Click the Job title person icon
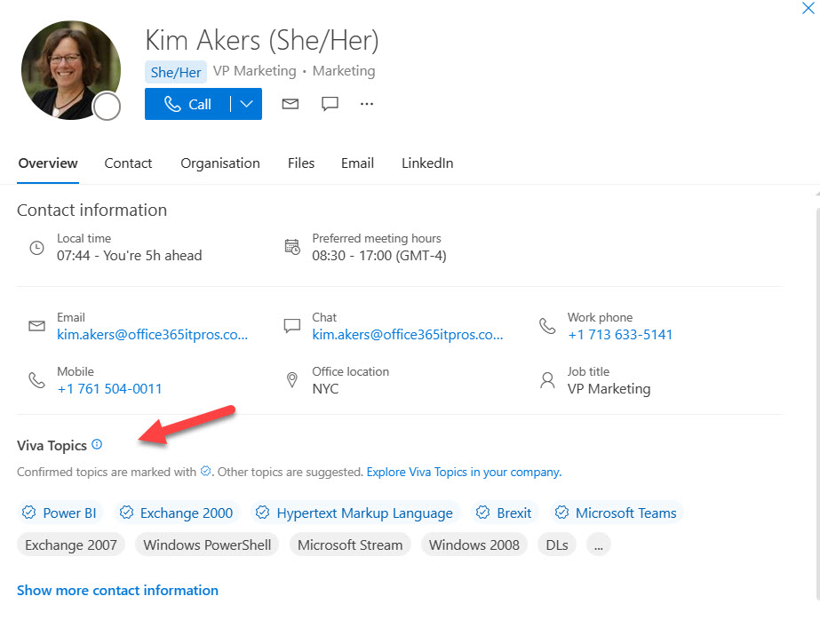The height and width of the screenshot is (644, 820). pos(547,380)
